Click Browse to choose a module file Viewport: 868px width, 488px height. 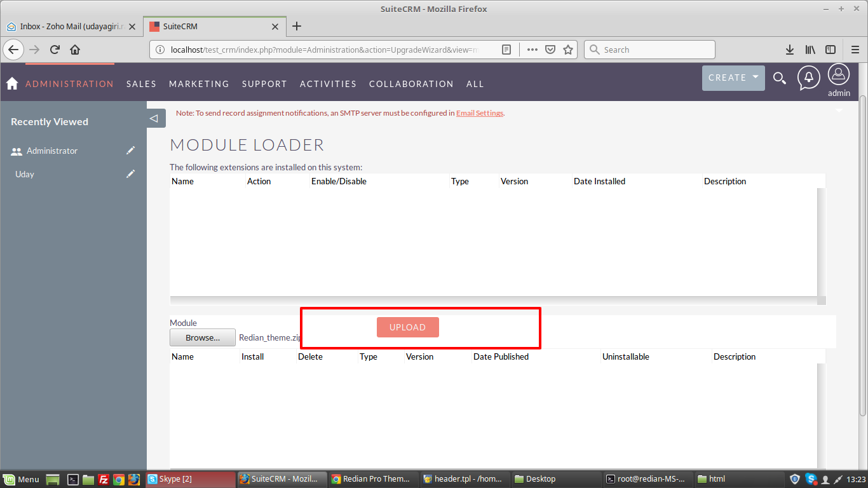coord(203,338)
